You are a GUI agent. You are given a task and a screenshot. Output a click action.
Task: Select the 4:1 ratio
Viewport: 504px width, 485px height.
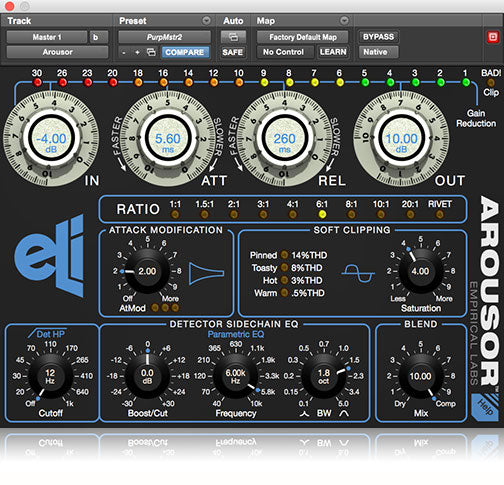[292, 214]
